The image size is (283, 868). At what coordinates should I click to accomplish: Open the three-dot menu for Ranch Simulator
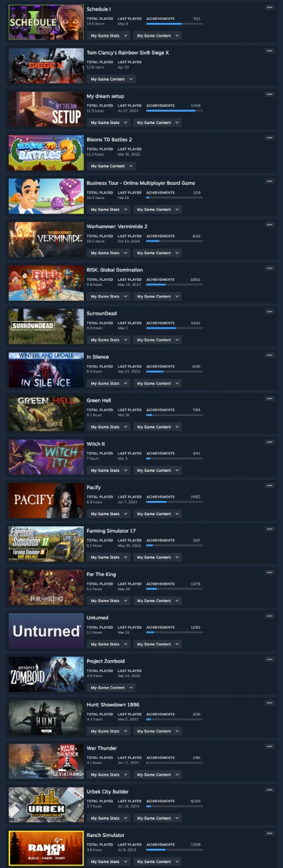pos(269,833)
